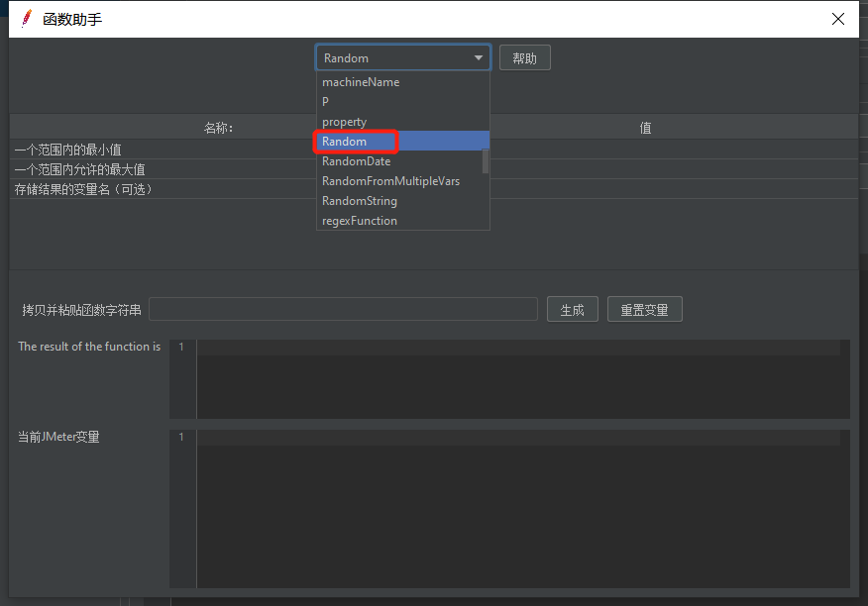
Task: Choose RandomString in the dropdown
Action: point(402,201)
